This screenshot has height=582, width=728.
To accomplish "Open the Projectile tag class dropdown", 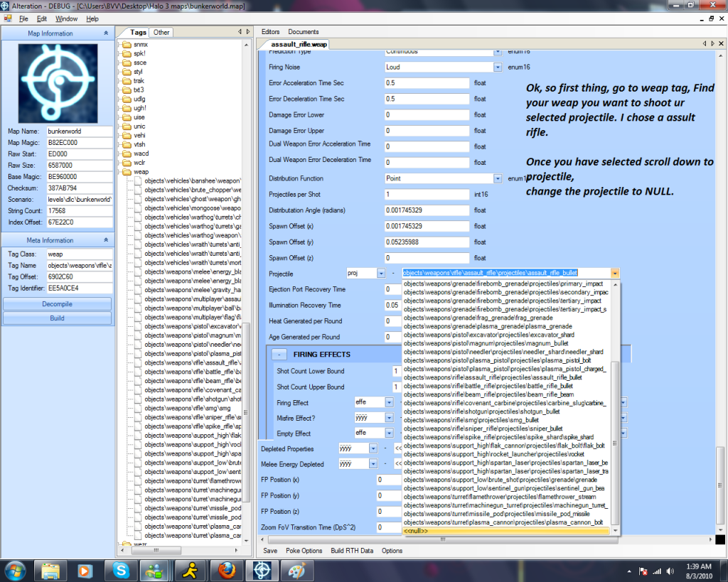I will click(381, 274).
